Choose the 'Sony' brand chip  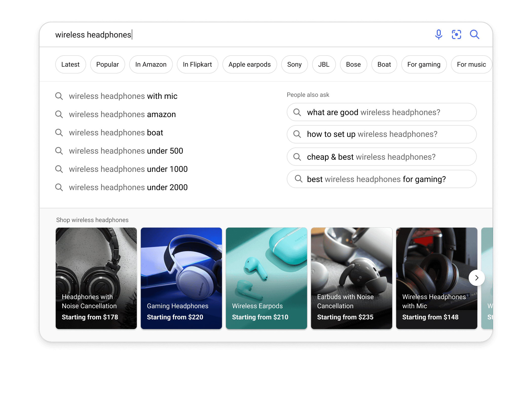294,64
